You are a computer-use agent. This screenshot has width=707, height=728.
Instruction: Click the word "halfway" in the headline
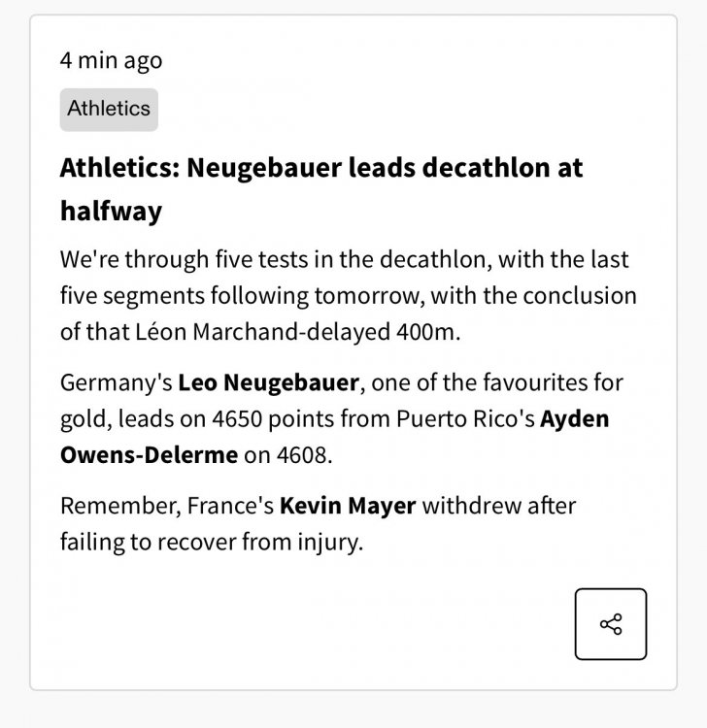(111, 213)
